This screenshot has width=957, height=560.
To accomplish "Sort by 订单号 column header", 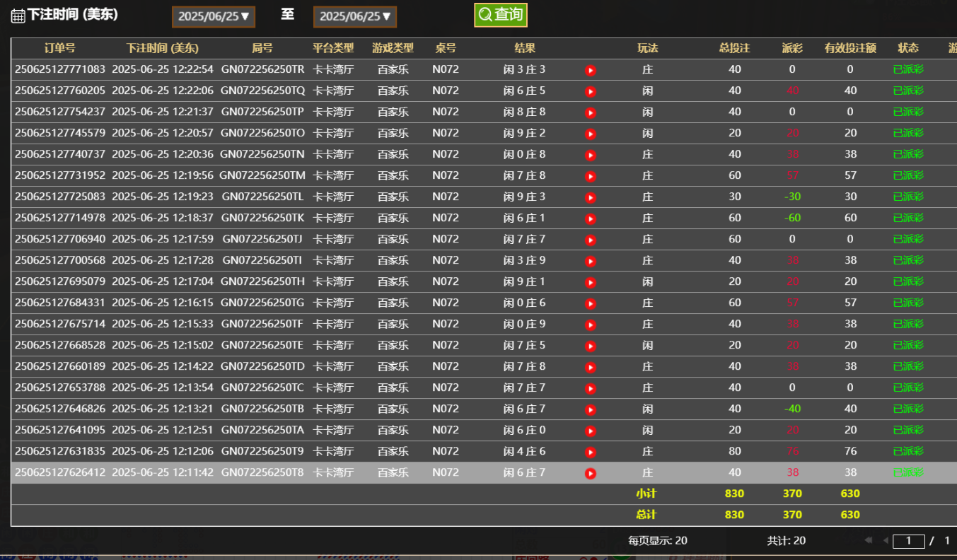I will tap(59, 48).
